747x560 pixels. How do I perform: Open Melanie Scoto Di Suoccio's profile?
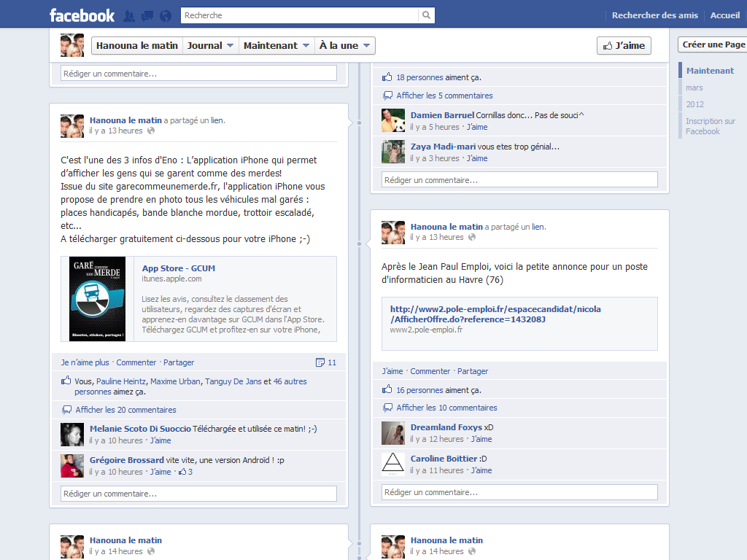140,429
